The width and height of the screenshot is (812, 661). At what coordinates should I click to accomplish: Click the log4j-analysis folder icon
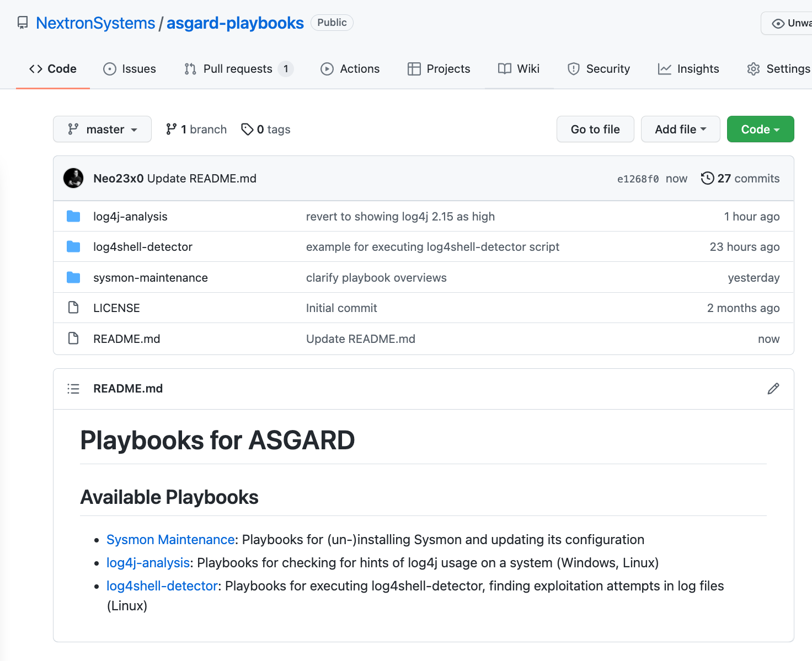pos(73,216)
